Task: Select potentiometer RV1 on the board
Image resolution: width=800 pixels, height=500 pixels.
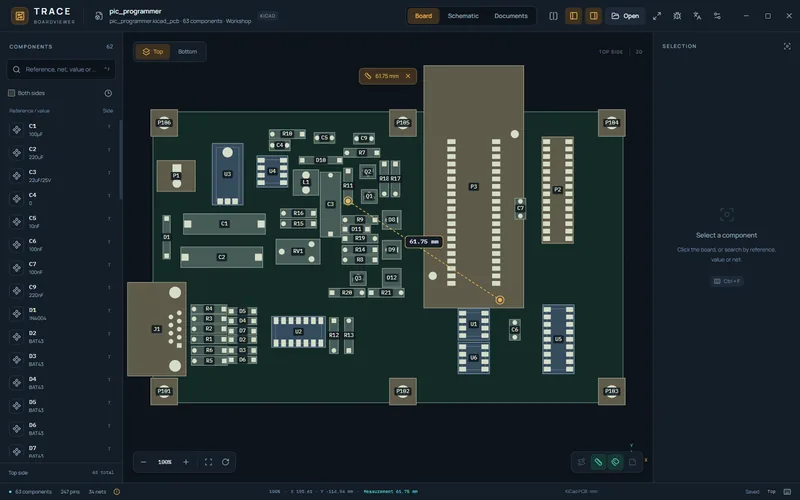Action: pos(298,251)
